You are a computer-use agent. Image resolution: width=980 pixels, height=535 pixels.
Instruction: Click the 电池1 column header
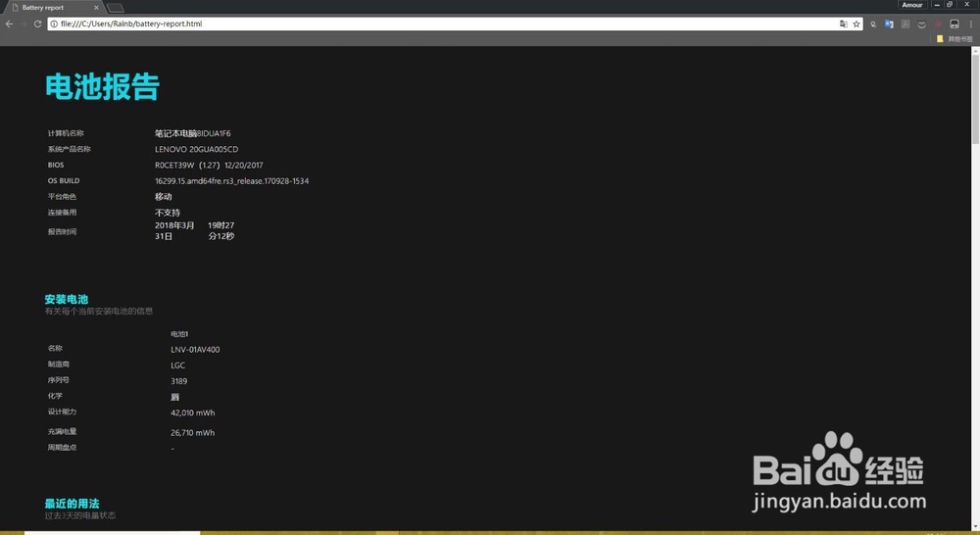tap(179, 334)
